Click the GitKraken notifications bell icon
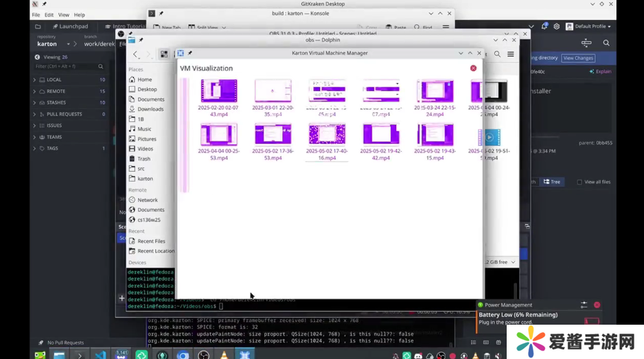Viewport: 644px width, 359px height. coord(544,26)
